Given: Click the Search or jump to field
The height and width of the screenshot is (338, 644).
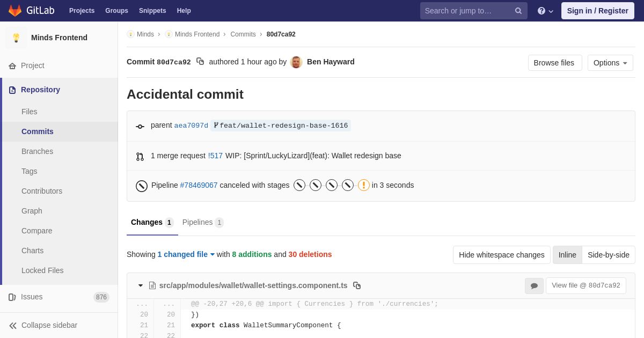Looking at the screenshot, I should pos(474,11).
